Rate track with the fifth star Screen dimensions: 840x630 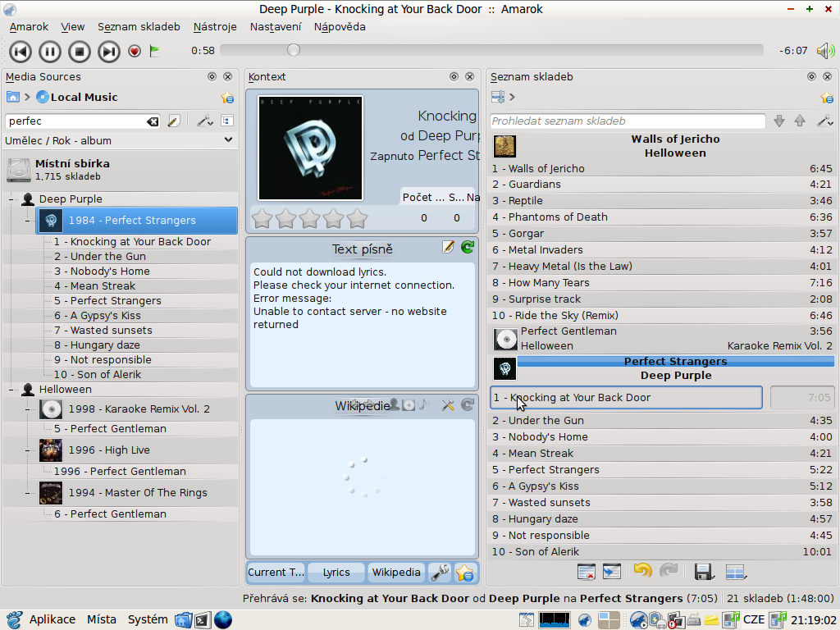pyautogui.click(x=358, y=218)
